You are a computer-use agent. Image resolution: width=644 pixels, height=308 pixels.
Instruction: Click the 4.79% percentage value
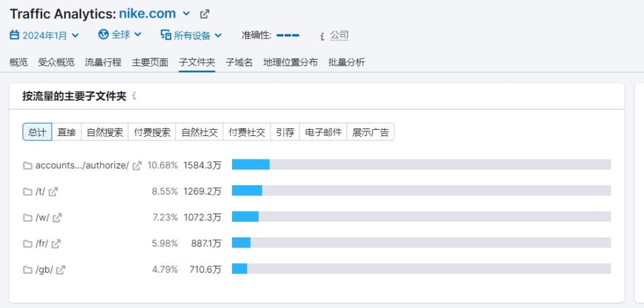click(165, 270)
